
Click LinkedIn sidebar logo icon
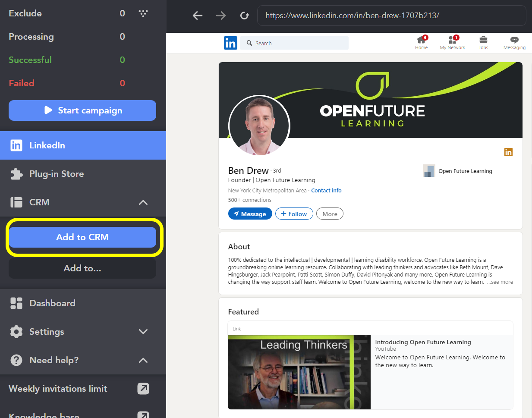tap(16, 145)
